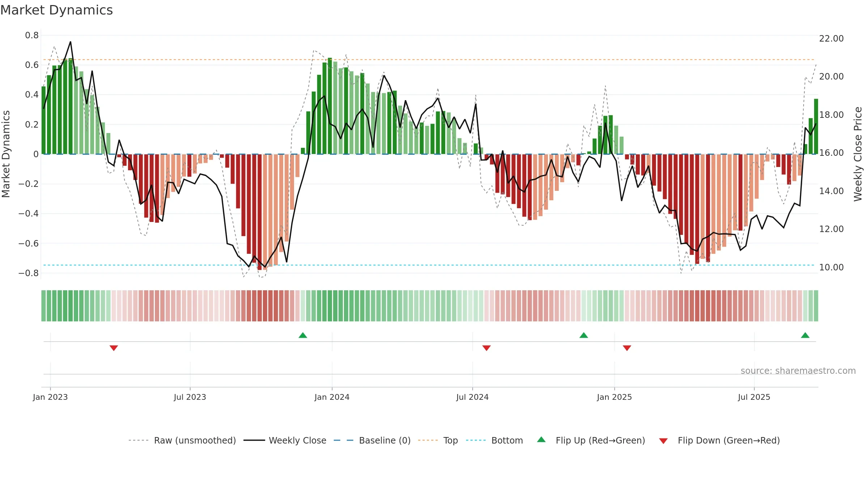Viewport: 868px width, 488px height.
Task: Toggle the Flip Down (Green→Red) legend entry
Action: pos(719,440)
